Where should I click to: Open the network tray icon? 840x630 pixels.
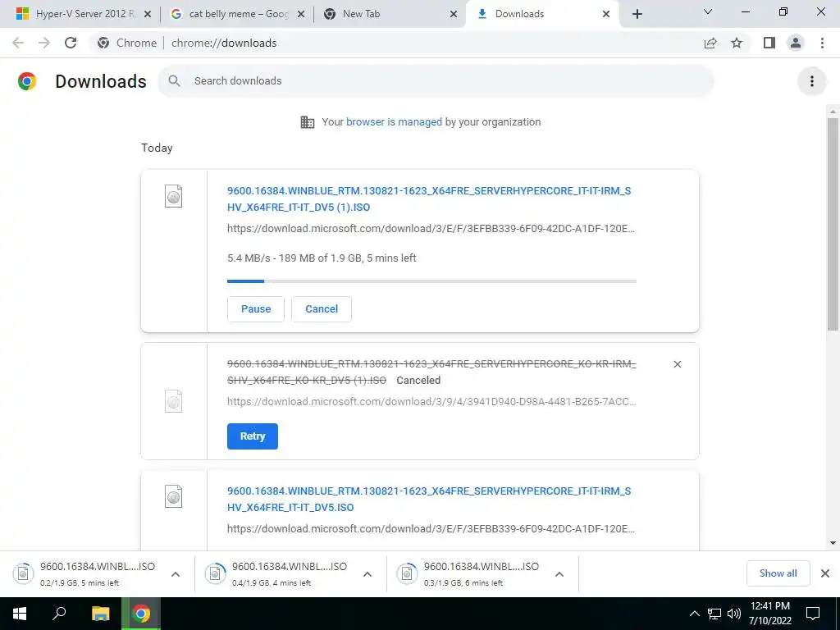point(714,614)
